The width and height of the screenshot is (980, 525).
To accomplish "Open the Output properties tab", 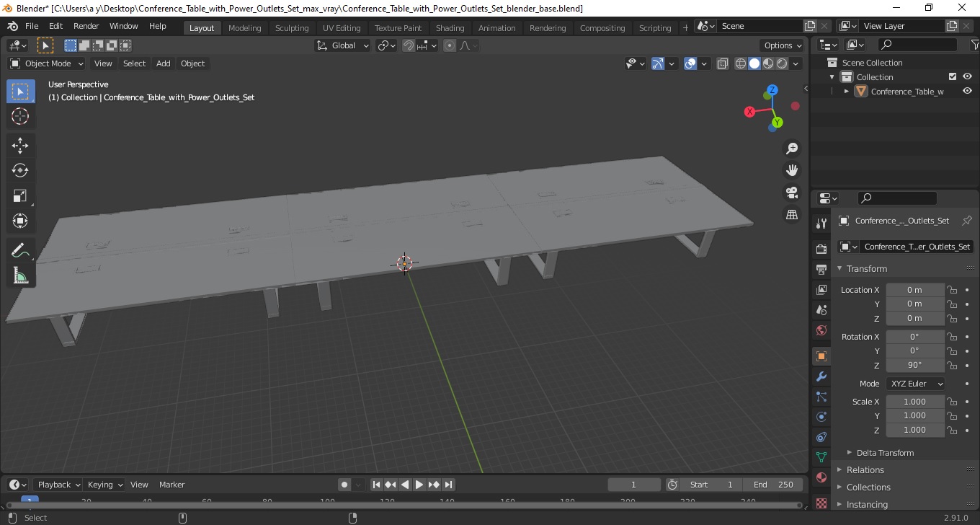I will [x=821, y=269].
